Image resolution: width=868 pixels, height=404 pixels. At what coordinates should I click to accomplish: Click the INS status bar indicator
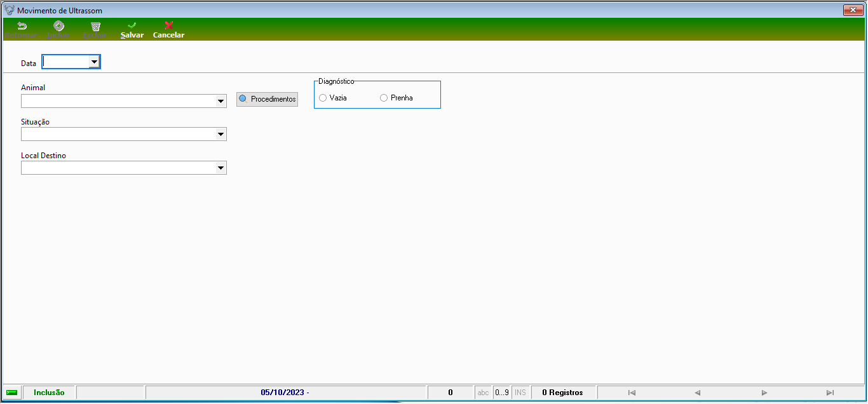click(520, 393)
